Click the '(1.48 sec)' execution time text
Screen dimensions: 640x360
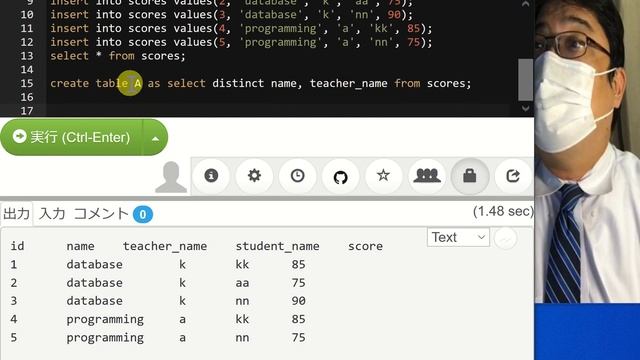503,211
